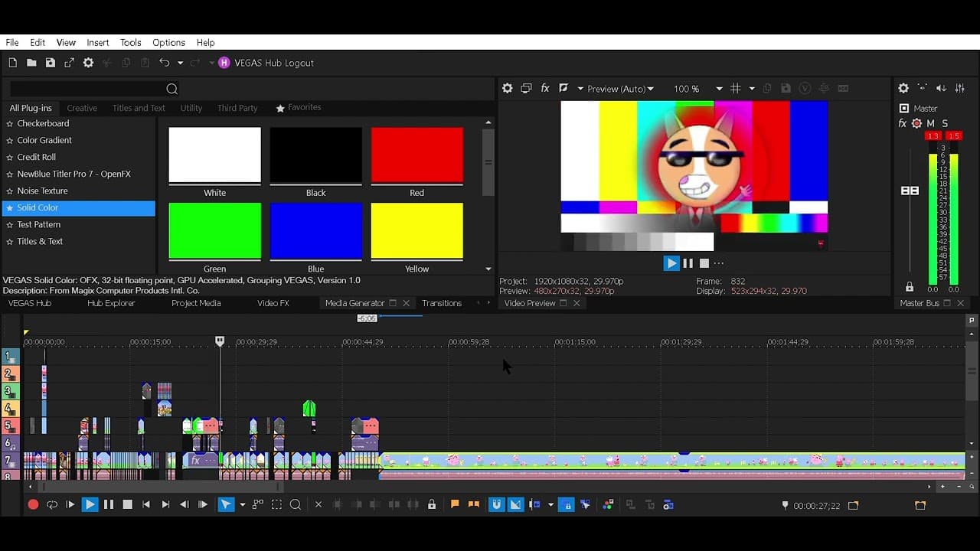The image size is (980, 551).
Task: Select the selection edit tool
Action: pyautogui.click(x=276, y=504)
